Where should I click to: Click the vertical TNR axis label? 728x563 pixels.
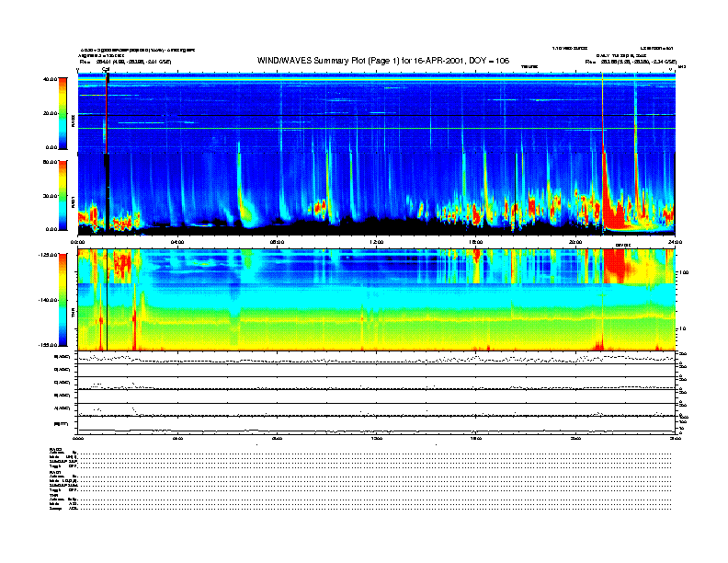coord(73,314)
